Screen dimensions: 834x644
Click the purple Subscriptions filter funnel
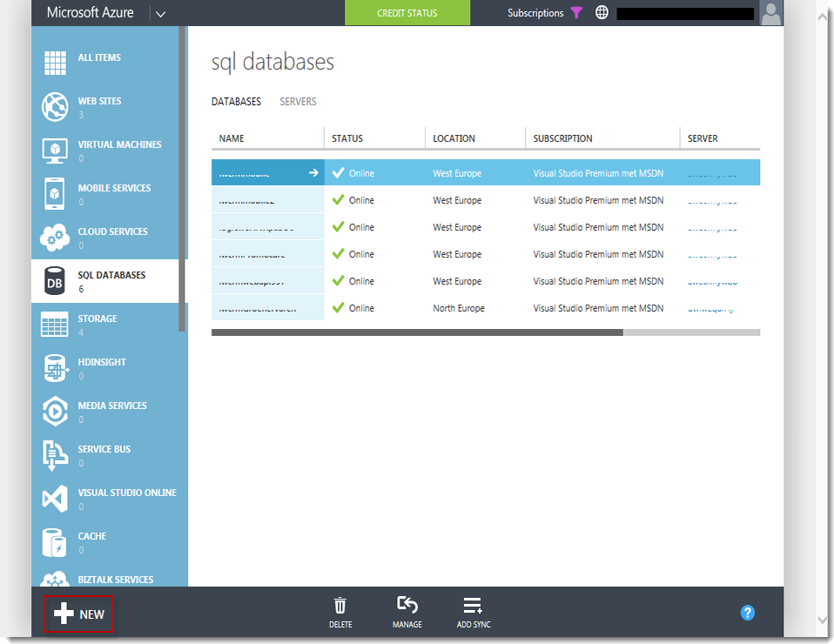(576, 13)
